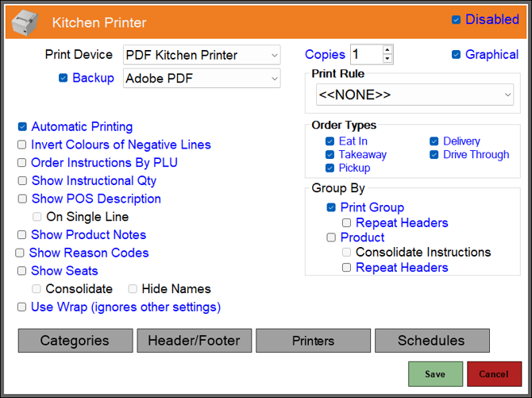Increase the Copies value with up arrow

point(387,50)
